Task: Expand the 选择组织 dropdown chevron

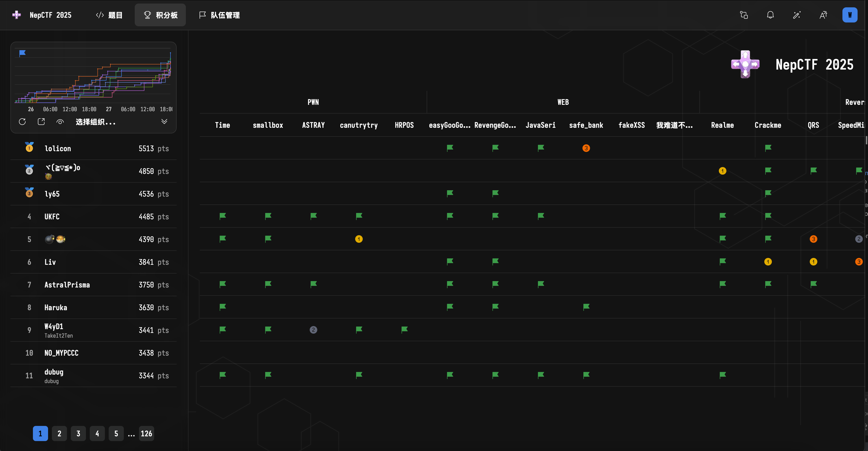Action: pos(164,122)
